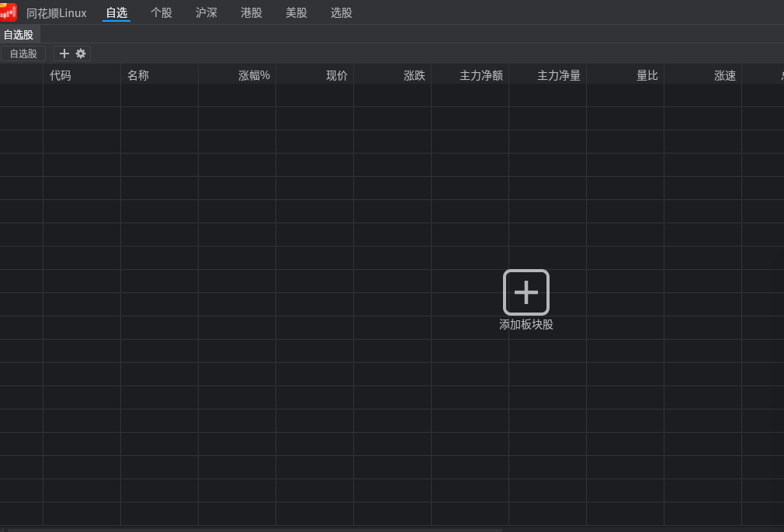Select the 自选股 sub-tab below the menu
This screenshot has width=784, height=532.
coord(19,34)
